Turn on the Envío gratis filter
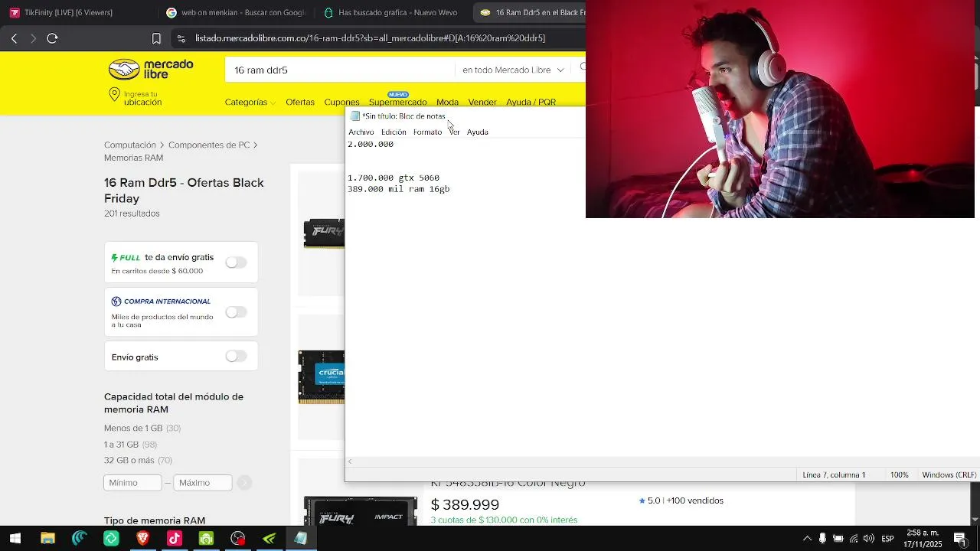 (236, 357)
